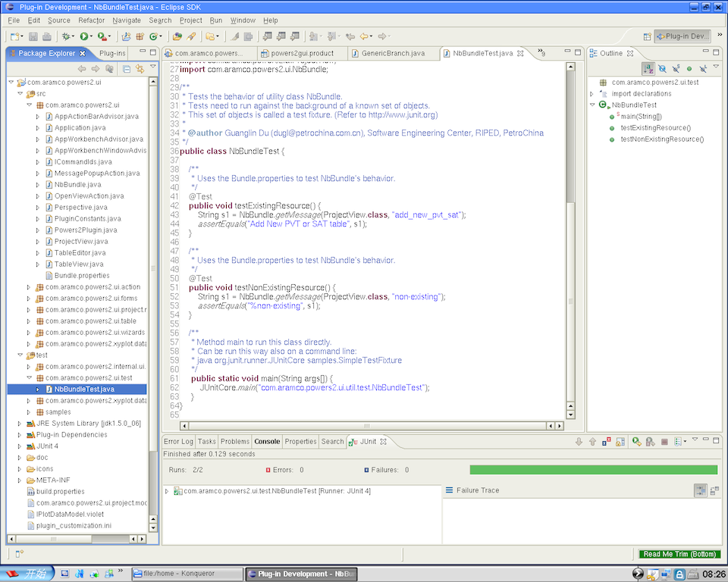Click the Run button in the main toolbar

(x=83, y=36)
